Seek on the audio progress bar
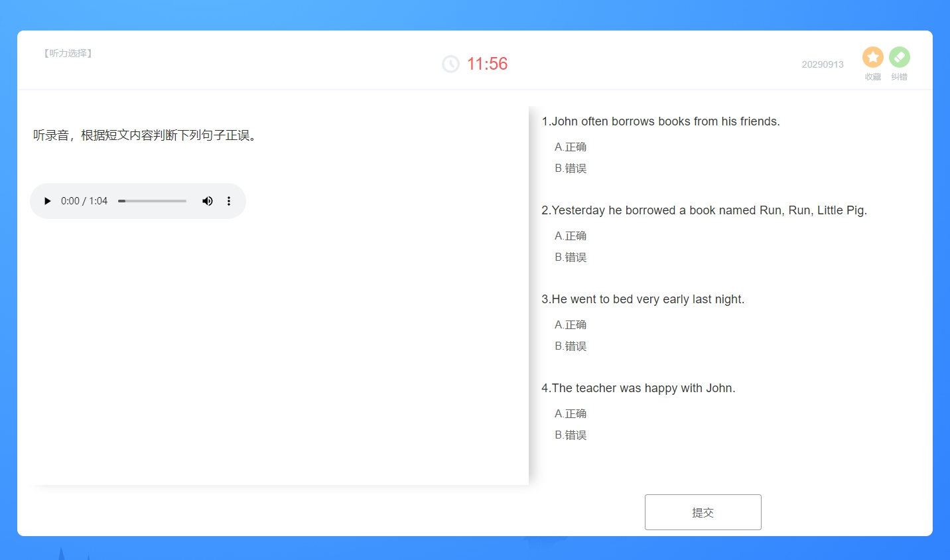The width and height of the screenshot is (950, 560). pyautogui.click(x=152, y=201)
